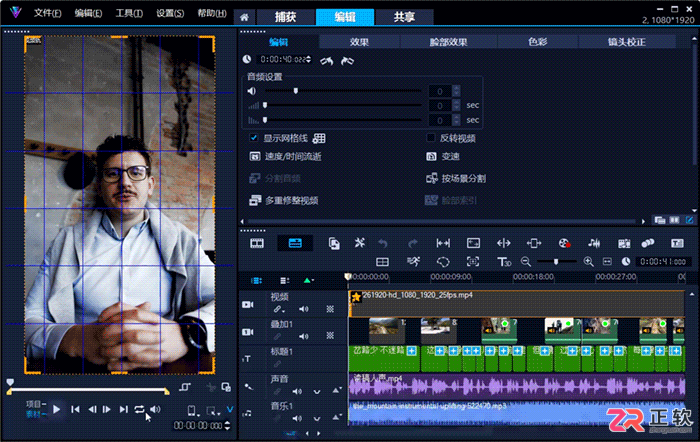The height and width of the screenshot is (442, 700).
Task: Play the preview
Action: tap(56, 409)
